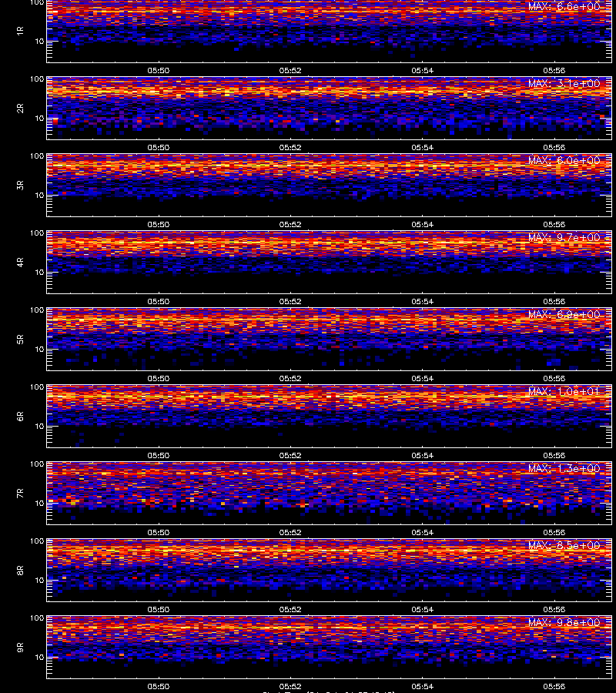Click the '5R' panel axis label
Viewport: 616px width, 693px height.
coord(20,339)
